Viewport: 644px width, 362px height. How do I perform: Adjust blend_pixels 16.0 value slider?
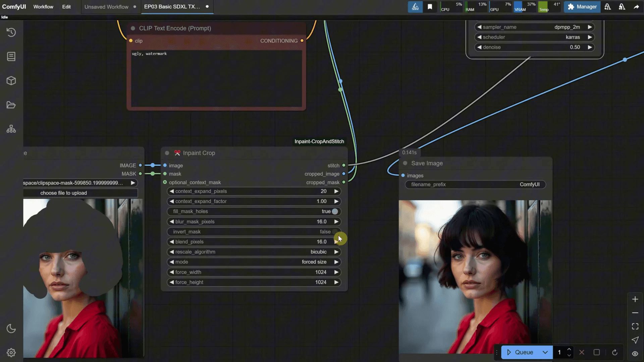click(x=254, y=242)
